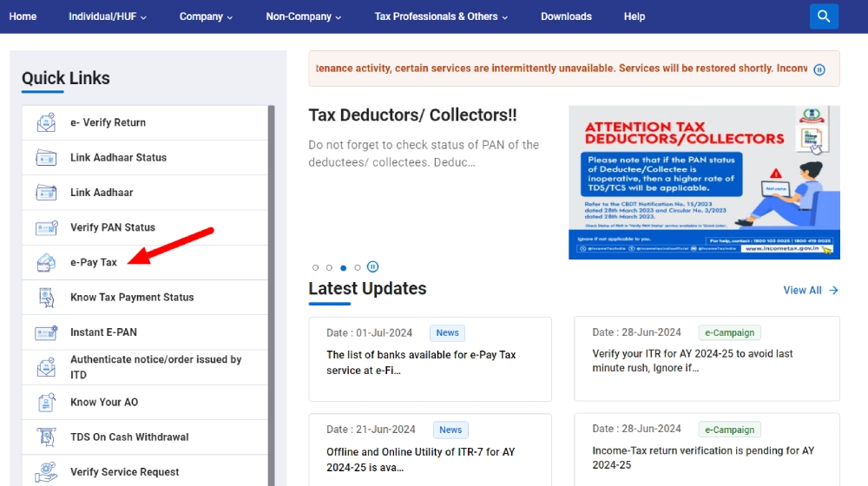Open the Link Aadhaar Status quick link
Image resolution: width=868 pixels, height=486 pixels.
click(x=145, y=158)
